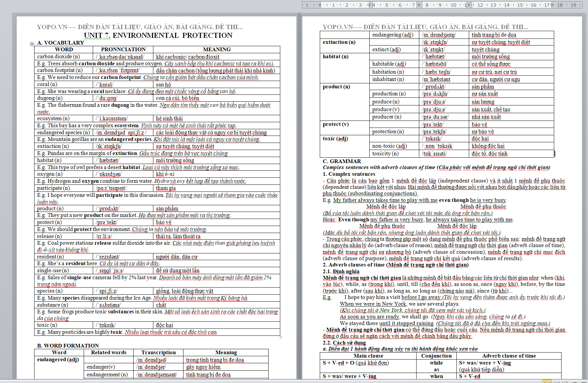Select the ruler column marker between 3 and 4
The width and height of the screenshot is (588, 383).
(x=369, y=5)
